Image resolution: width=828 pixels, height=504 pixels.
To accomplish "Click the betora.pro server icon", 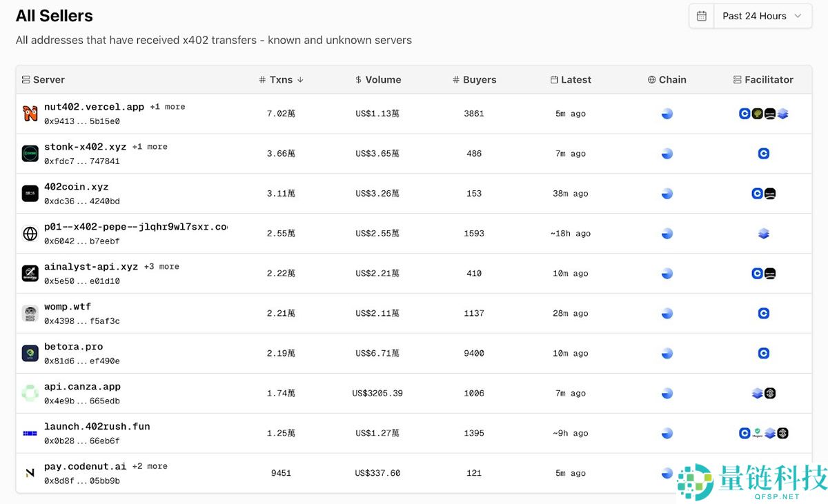I will point(30,354).
